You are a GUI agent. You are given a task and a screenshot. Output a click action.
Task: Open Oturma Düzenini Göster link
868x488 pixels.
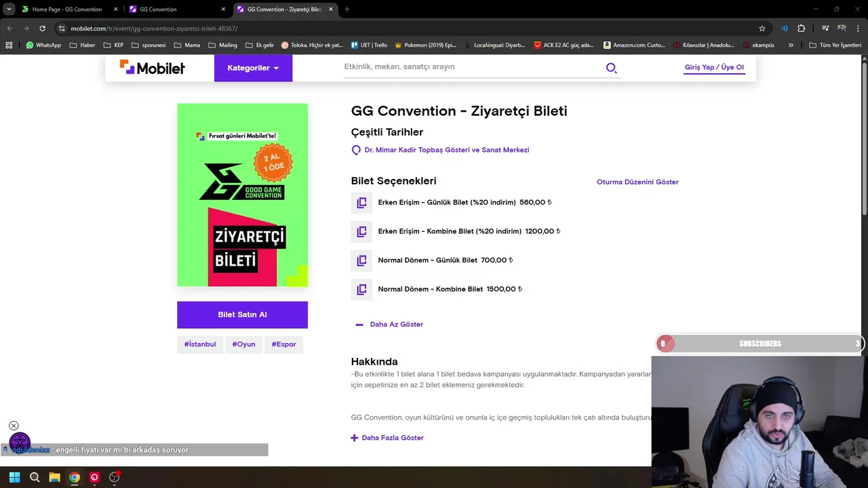pyautogui.click(x=637, y=182)
